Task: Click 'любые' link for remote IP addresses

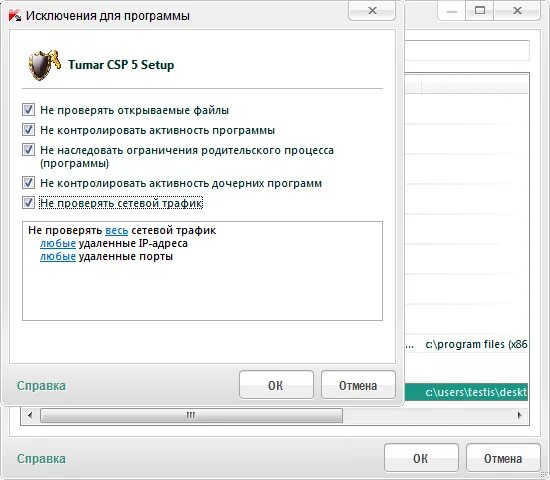Action: [x=58, y=244]
